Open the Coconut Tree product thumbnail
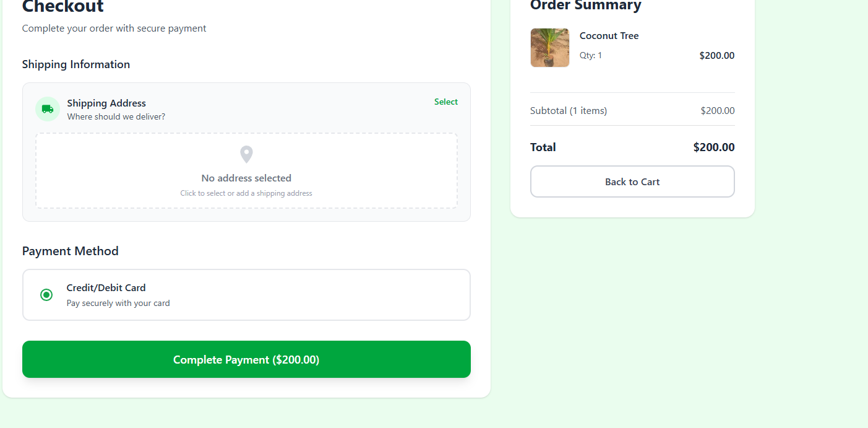The width and height of the screenshot is (868, 428). [549, 48]
